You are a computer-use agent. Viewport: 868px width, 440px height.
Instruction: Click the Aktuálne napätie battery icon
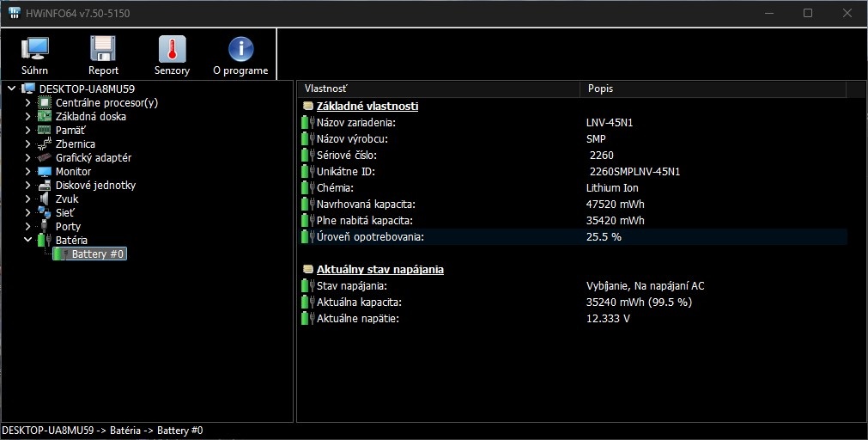(x=308, y=319)
